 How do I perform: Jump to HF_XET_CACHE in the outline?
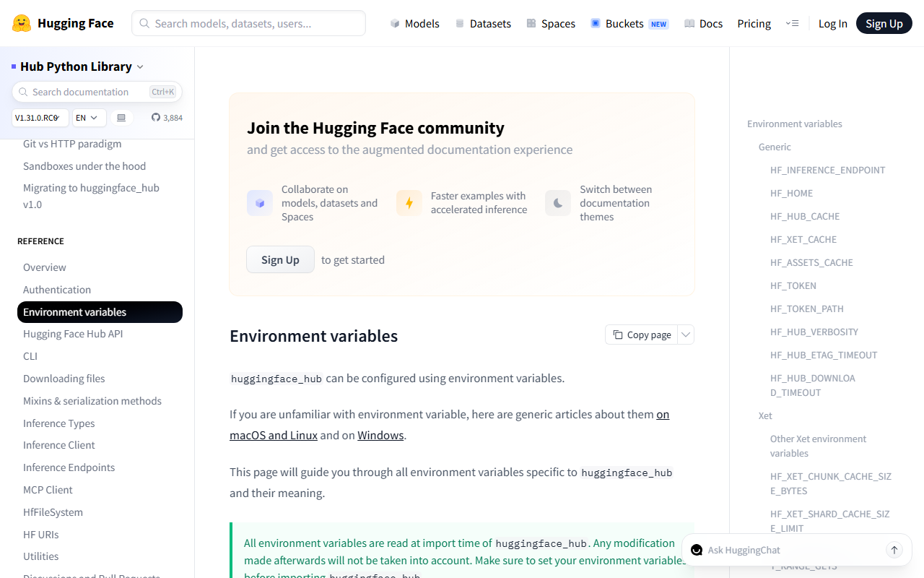point(803,239)
